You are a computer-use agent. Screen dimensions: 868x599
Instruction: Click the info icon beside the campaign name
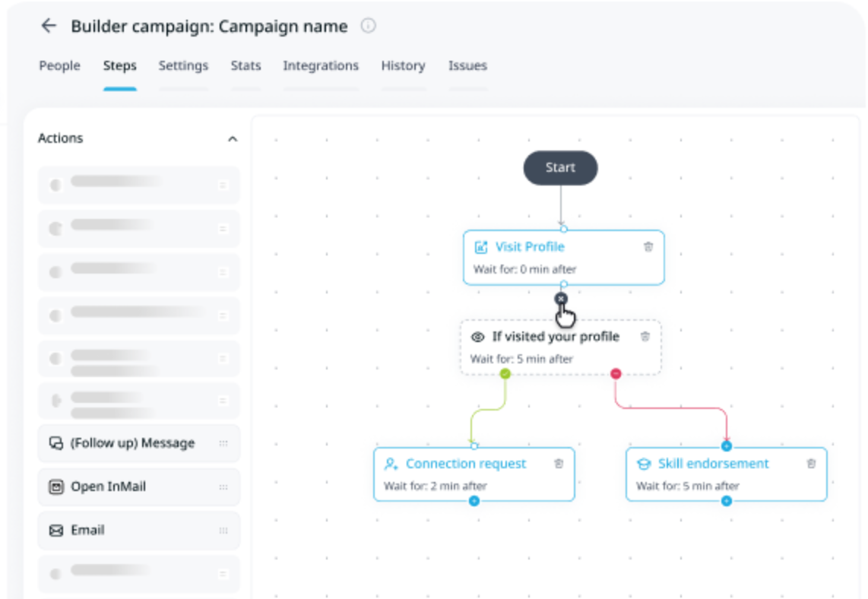368,25
